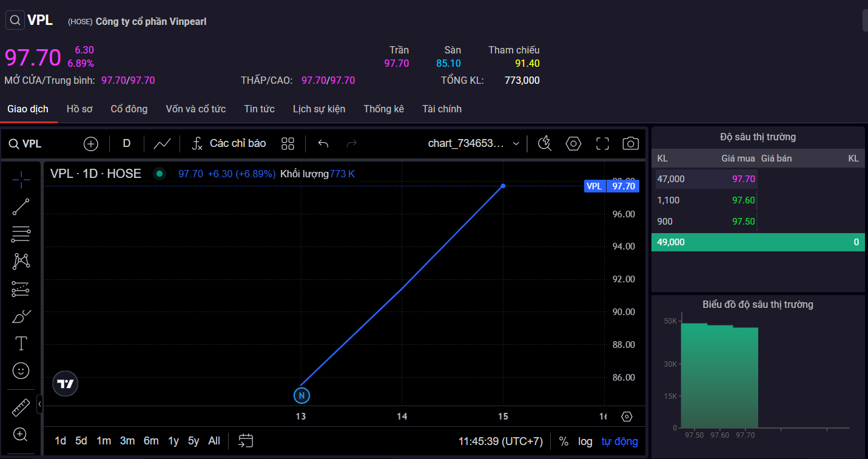Open the chart layout name dropdown

coord(474,144)
